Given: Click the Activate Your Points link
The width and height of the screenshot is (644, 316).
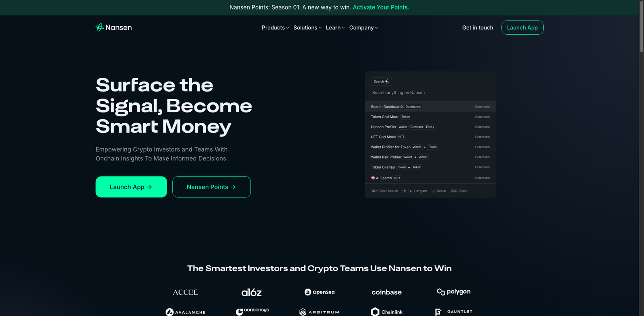Looking at the screenshot, I should coord(381,7).
